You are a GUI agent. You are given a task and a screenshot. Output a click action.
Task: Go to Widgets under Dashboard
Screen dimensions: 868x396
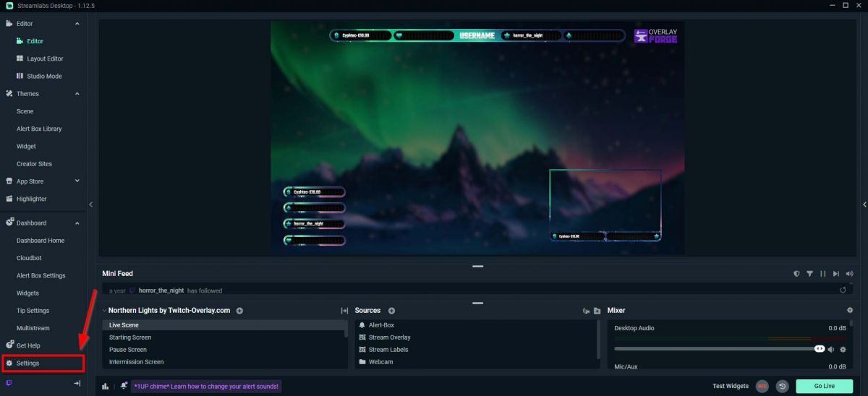[27, 293]
